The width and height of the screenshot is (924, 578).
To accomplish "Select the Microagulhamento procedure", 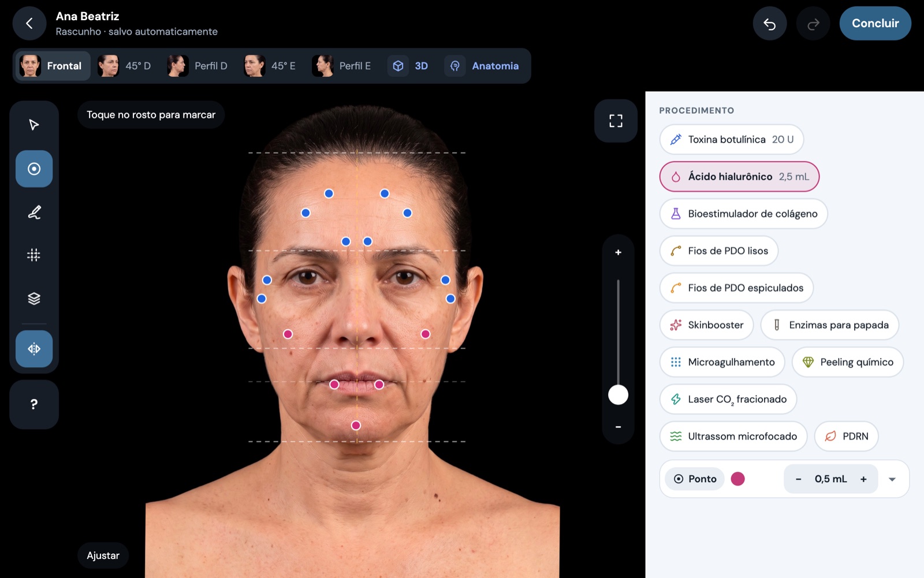I will click(722, 362).
